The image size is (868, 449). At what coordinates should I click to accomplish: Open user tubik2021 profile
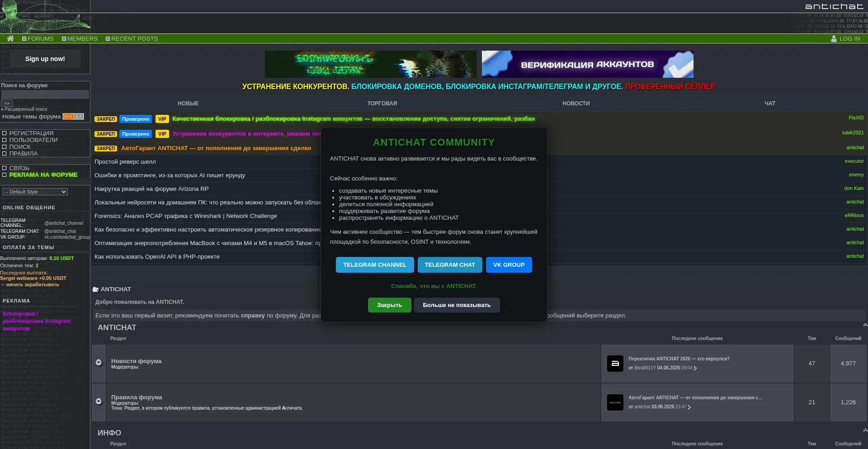[853, 132]
